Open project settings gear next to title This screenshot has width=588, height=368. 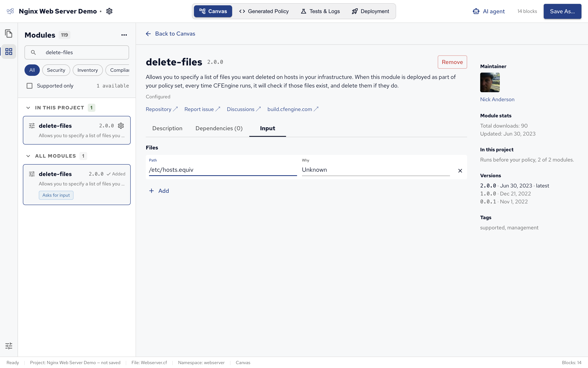[109, 11]
